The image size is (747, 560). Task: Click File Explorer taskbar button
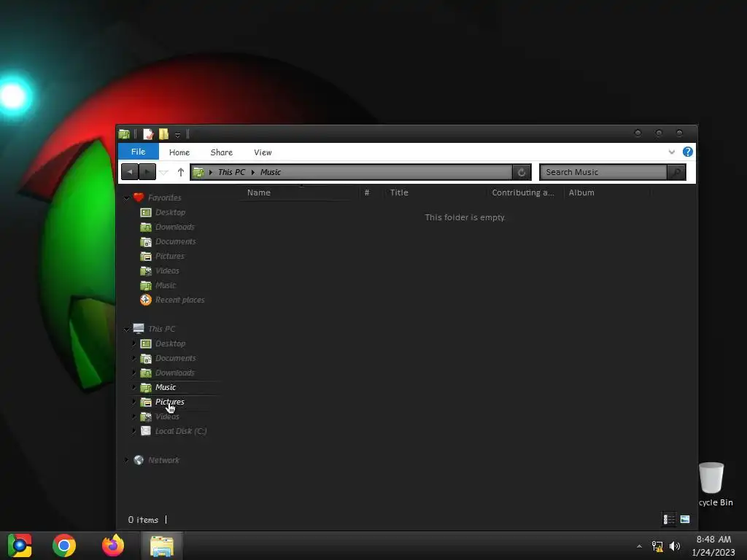tap(162, 545)
